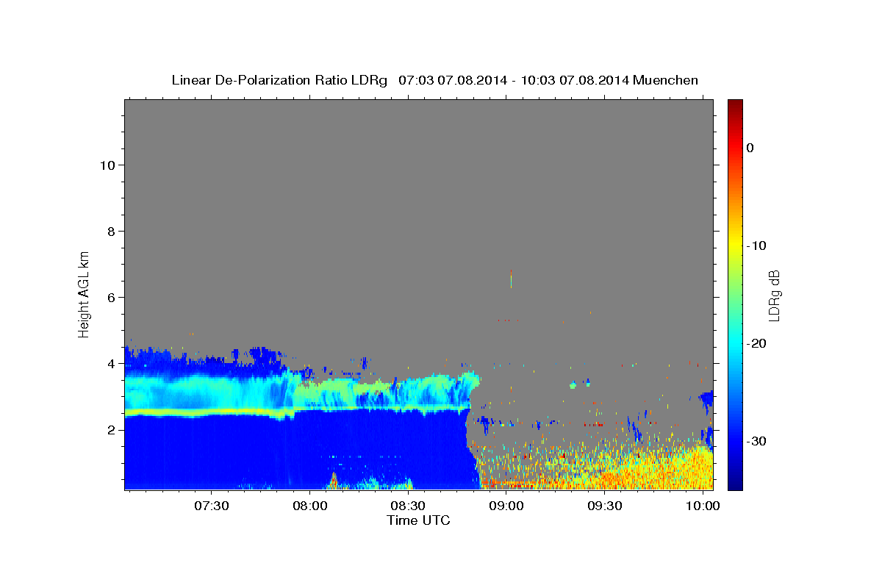The height and width of the screenshot is (588, 882).
Task: Click the x-axis label 'Time UTC'
Action: 418,520
